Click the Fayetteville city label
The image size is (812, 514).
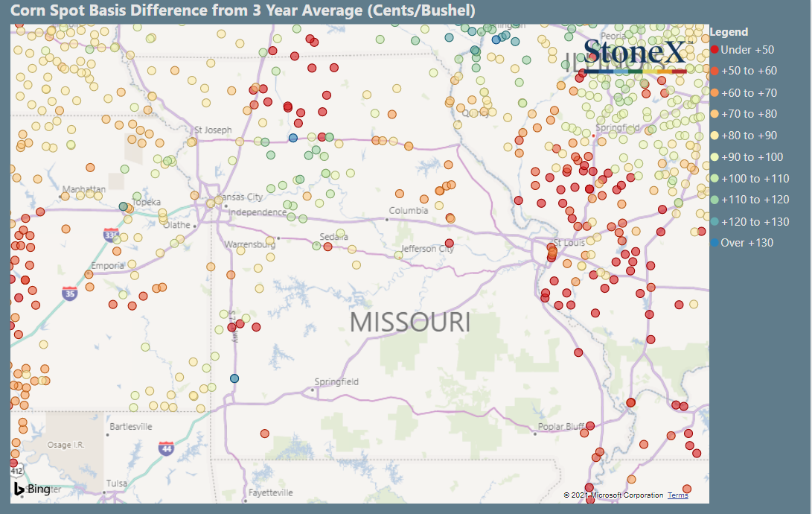[270, 492]
